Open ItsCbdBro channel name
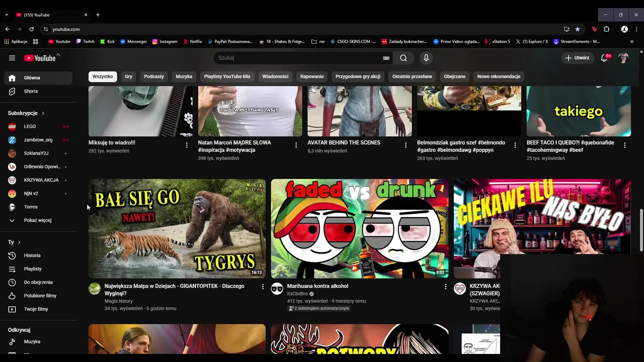 click(297, 294)
